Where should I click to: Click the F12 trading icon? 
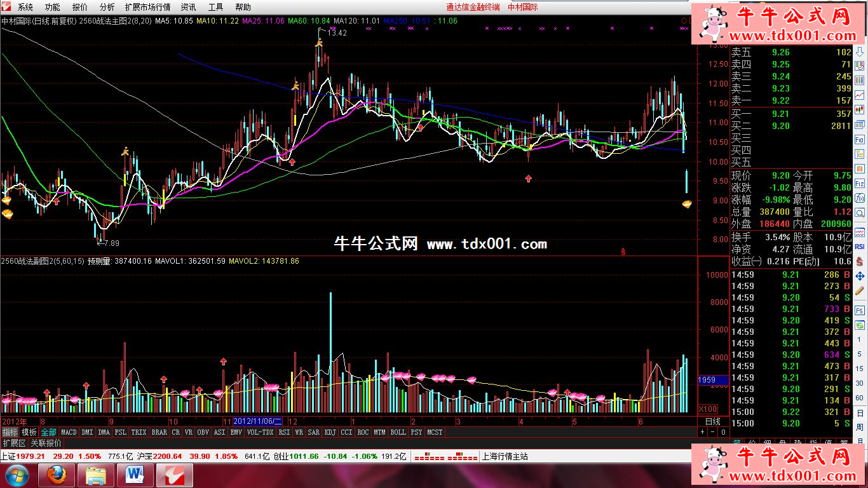[x=860, y=184]
